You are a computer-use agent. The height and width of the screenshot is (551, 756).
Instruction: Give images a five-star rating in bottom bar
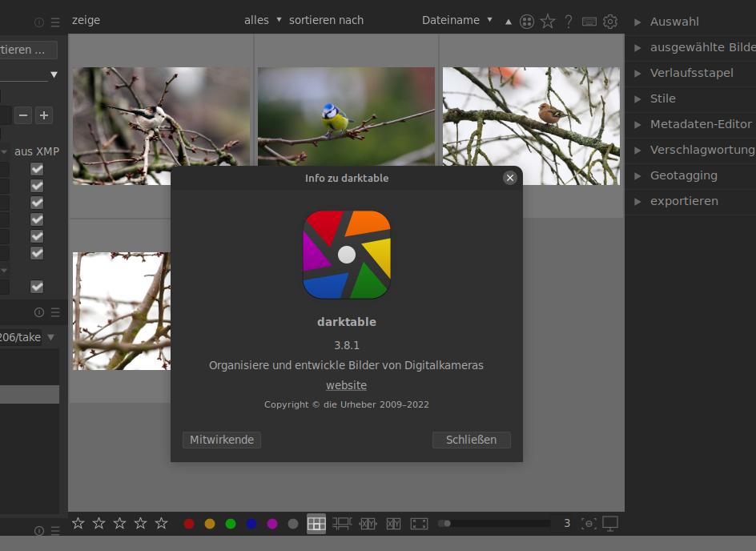[160, 523]
